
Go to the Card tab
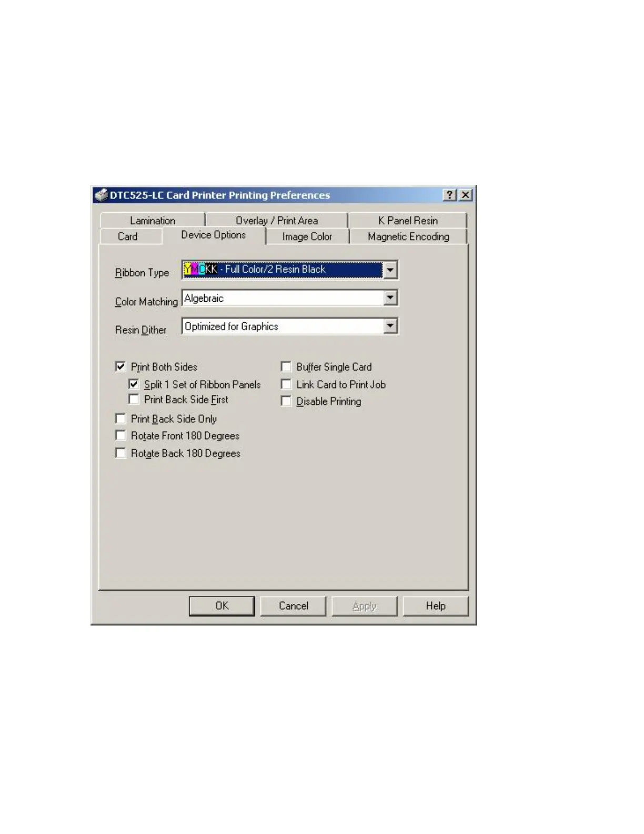pyautogui.click(x=128, y=236)
